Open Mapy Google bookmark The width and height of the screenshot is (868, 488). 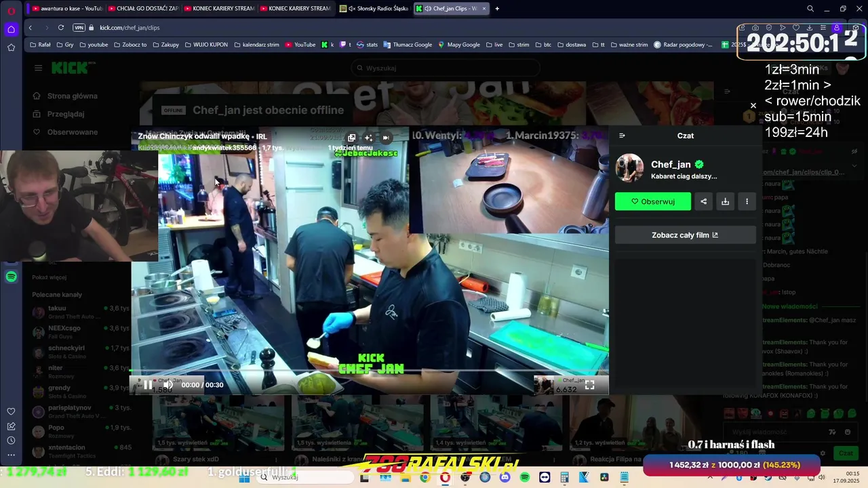(x=459, y=45)
